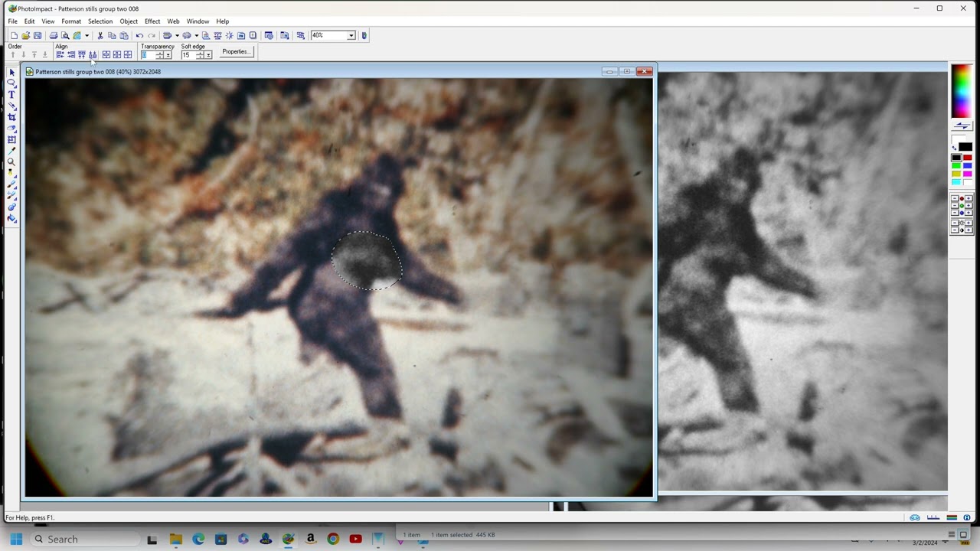
Task: Click the Transparency spinner arrows
Action: (x=159, y=55)
